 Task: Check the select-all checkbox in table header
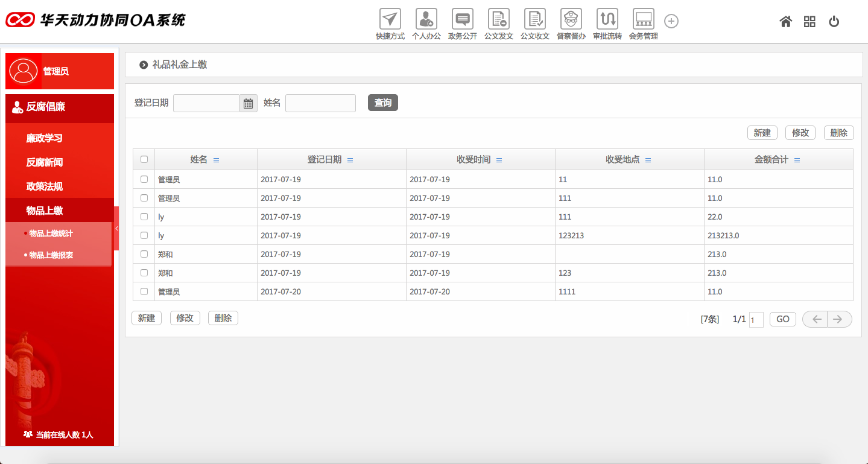(144, 159)
